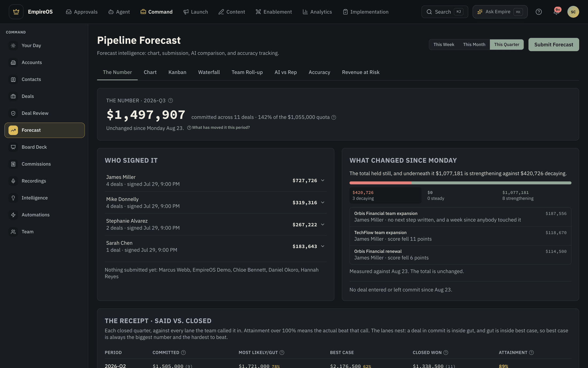Image resolution: width=588 pixels, height=368 pixels.
Task: Click info icon beside ATTAINMENT header
Action: tap(531, 352)
